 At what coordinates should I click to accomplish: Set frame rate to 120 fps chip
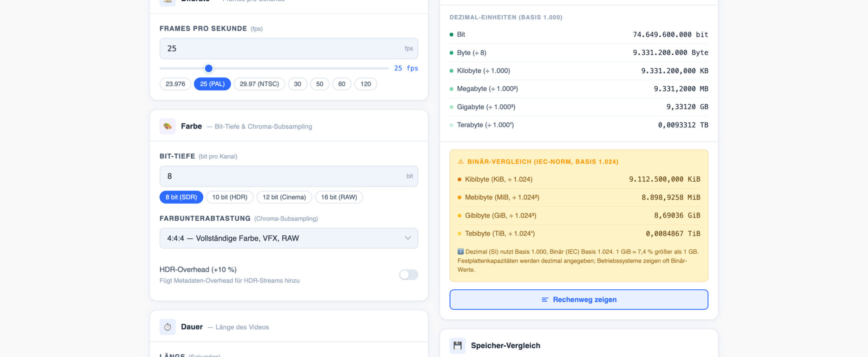(x=365, y=84)
